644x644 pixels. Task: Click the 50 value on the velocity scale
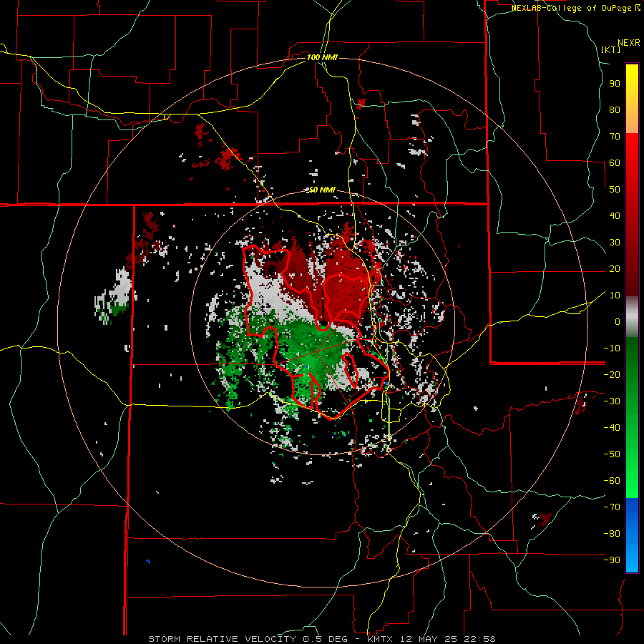click(615, 190)
